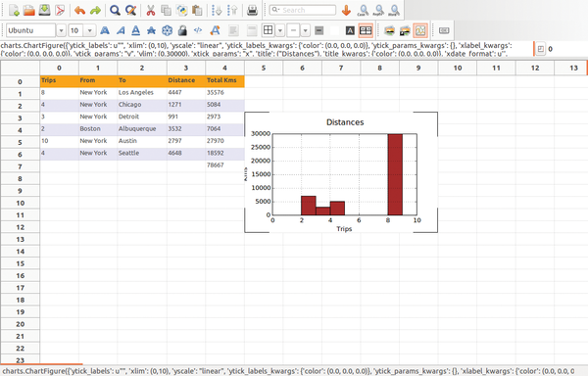Image resolution: width=588 pixels, height=376 pixels.
Task: Click the text color A swatch
Action: [x=350, y=30]
